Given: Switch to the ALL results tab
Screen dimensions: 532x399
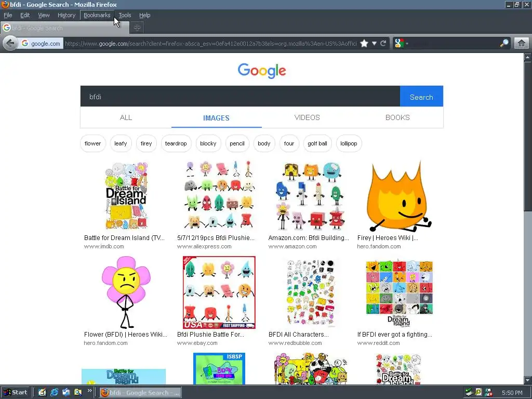Looking at the screenshot, I should coord(126,118).
